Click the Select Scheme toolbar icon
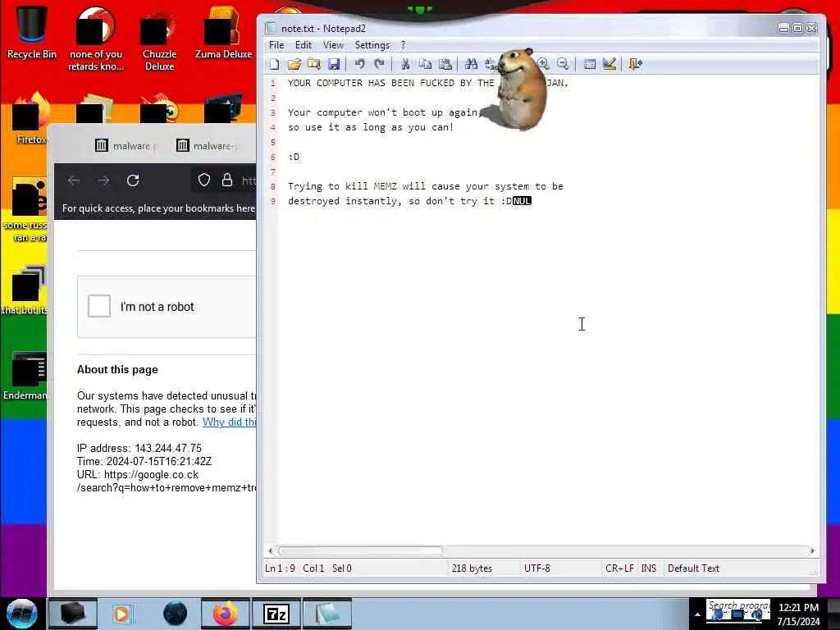Screen dimensions: 840x630 [x=589, y=64]
